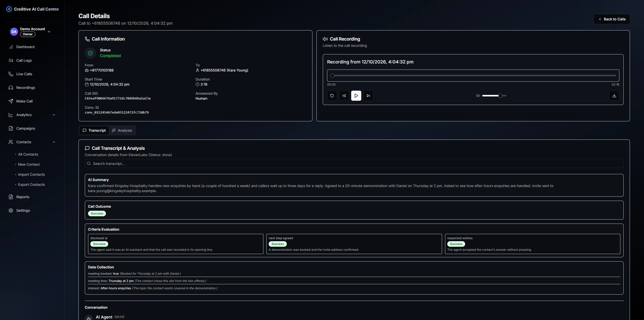Restart the recording with replay icon

[332, 96]
